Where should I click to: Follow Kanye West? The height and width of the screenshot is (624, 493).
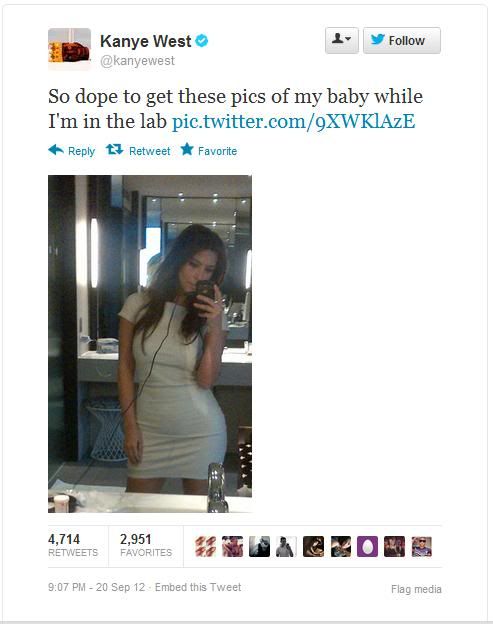[x=402, y=40]
